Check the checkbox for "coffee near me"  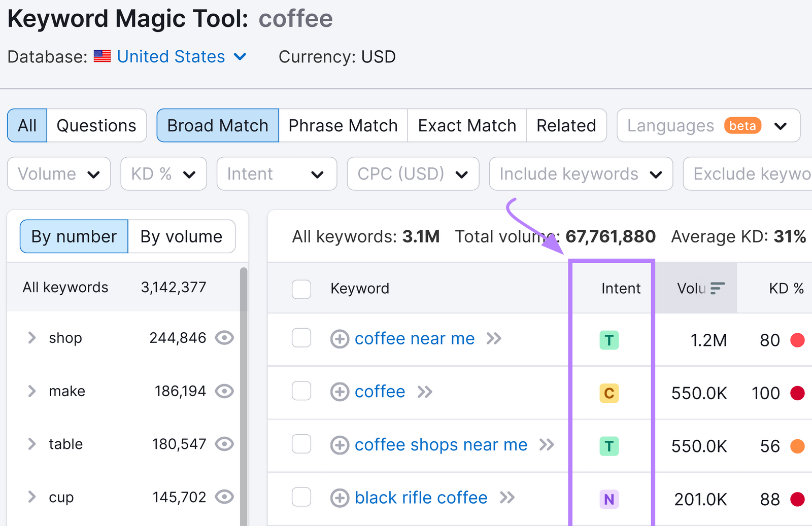[301, 339]
